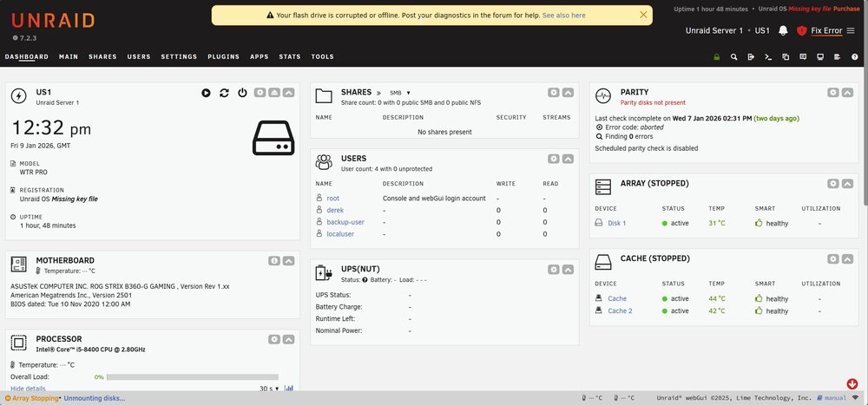The height and width of the screenshot is (405, 868).
Task: Open the notifications bell
Action: click(783, 30)
